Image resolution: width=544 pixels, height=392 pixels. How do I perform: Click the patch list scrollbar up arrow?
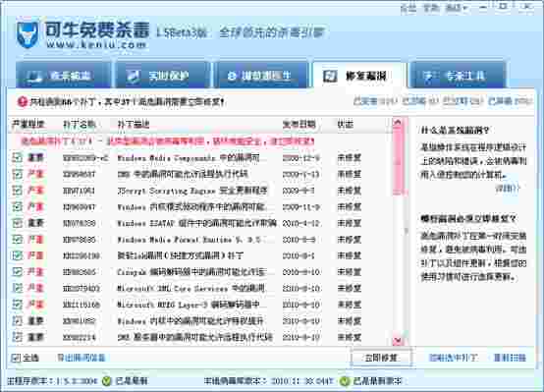(x=398, y=123)
